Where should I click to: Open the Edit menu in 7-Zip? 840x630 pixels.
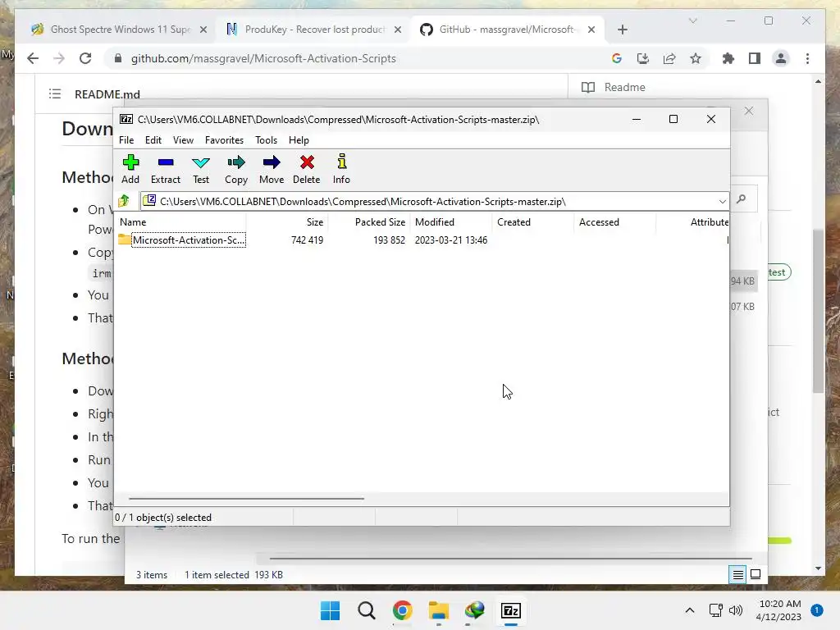(x=153, y=139)
